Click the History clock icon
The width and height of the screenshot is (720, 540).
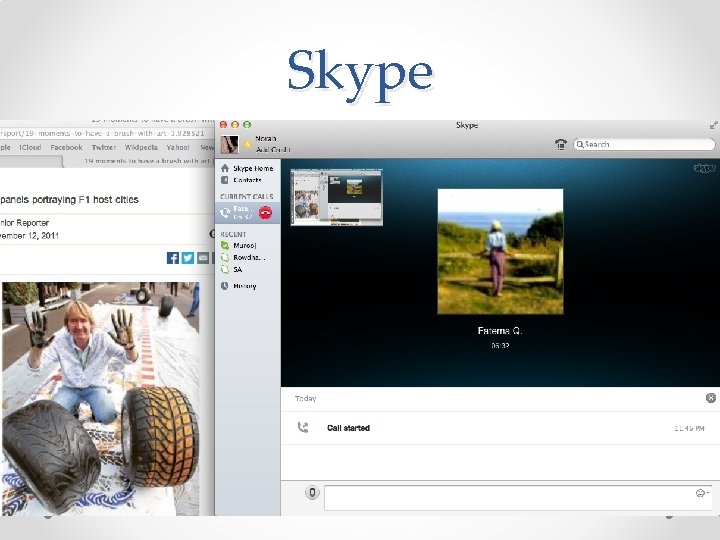click(225, 286)
